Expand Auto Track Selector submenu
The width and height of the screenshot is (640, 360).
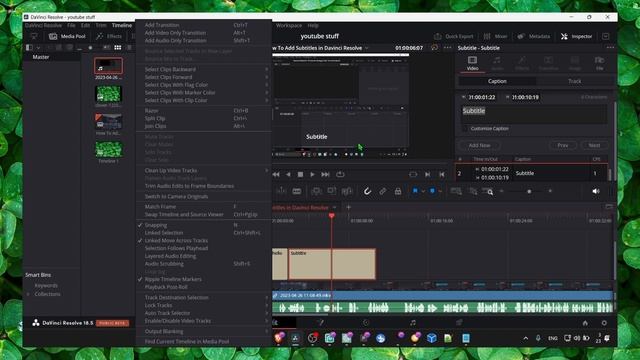[202, 313]
